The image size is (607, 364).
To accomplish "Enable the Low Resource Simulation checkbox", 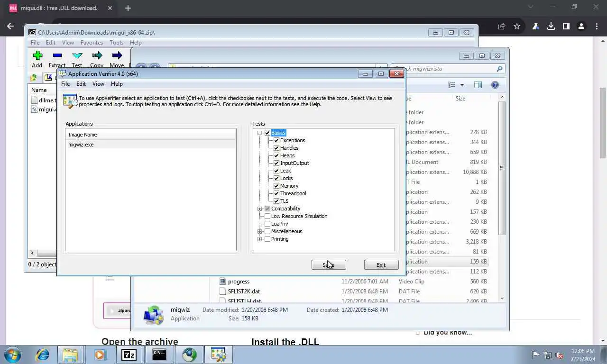I will (267, 216).
